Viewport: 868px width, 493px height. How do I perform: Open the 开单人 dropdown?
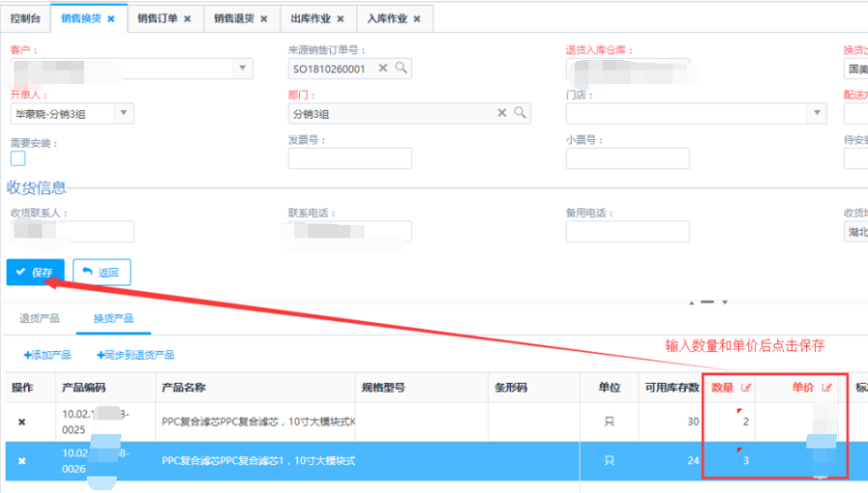pos(122,113)
